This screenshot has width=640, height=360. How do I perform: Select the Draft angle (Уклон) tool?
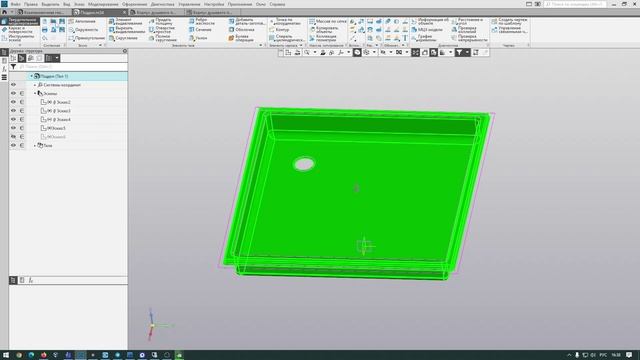(x=198, y=38)
